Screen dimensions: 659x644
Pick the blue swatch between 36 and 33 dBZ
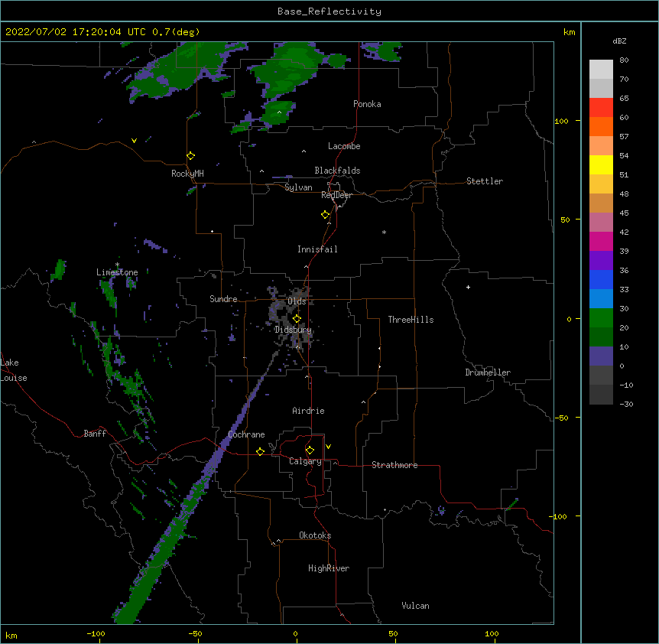[x=601, y=279]
